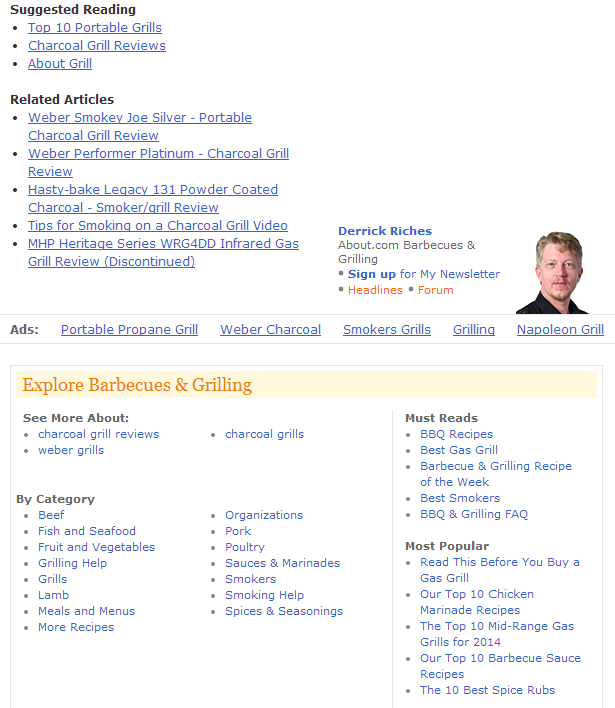Open the Napoleon Grill ad
615x708 pixels.
(x=560, y=329)
